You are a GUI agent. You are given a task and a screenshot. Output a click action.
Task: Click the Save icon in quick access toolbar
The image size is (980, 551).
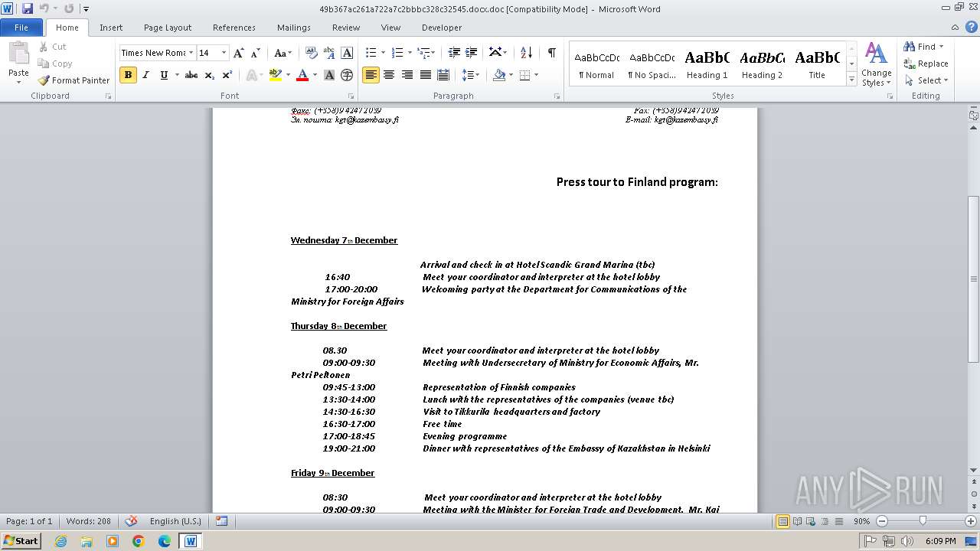tap(28, 8)
